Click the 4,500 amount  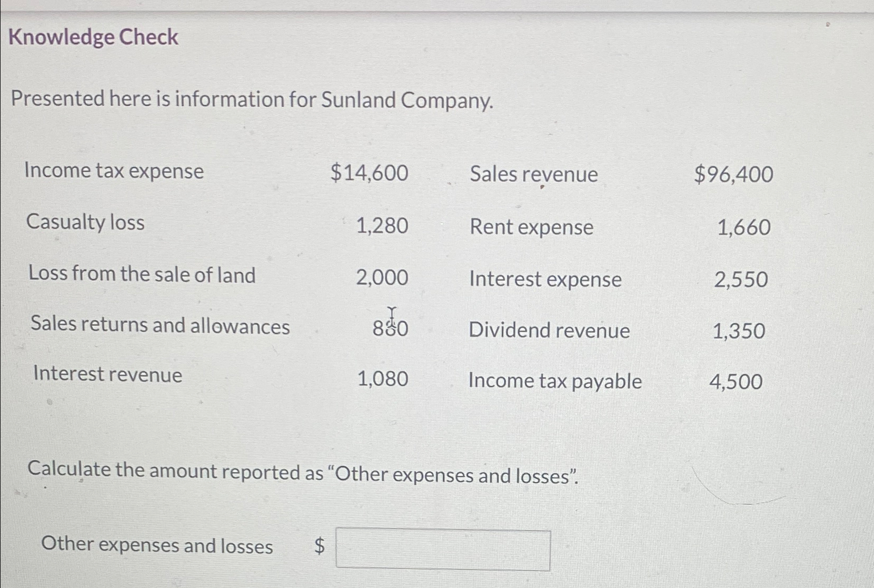[x=738, y=382]
